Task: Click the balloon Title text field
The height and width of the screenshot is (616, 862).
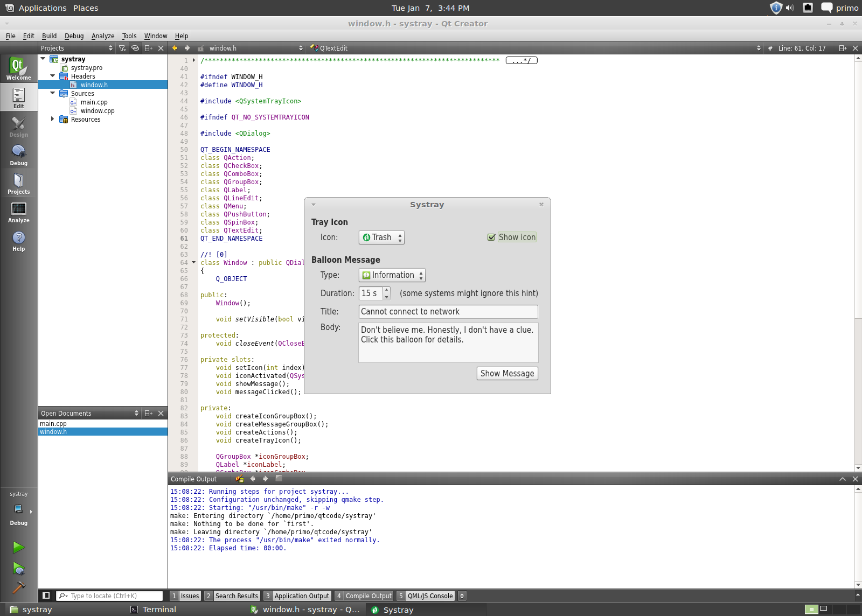Action: tap(448, 312)
